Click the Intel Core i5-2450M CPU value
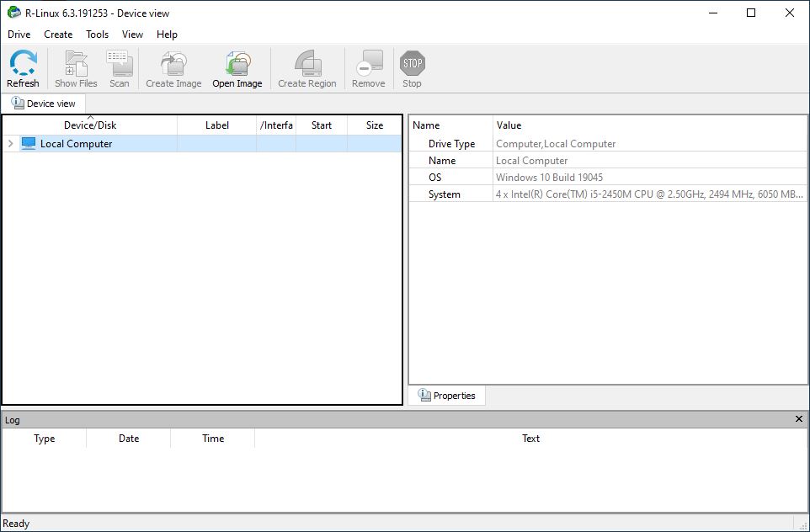 point(649,194)
